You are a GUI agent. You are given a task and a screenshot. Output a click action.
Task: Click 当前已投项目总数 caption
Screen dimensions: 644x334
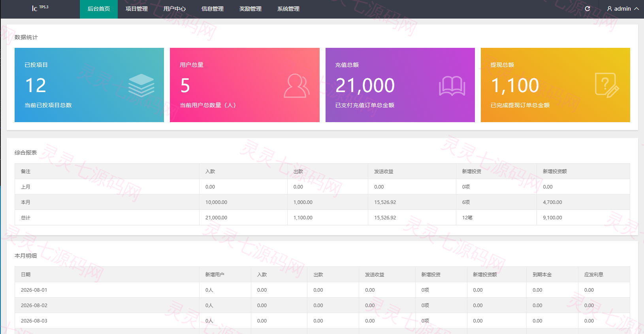48,105
